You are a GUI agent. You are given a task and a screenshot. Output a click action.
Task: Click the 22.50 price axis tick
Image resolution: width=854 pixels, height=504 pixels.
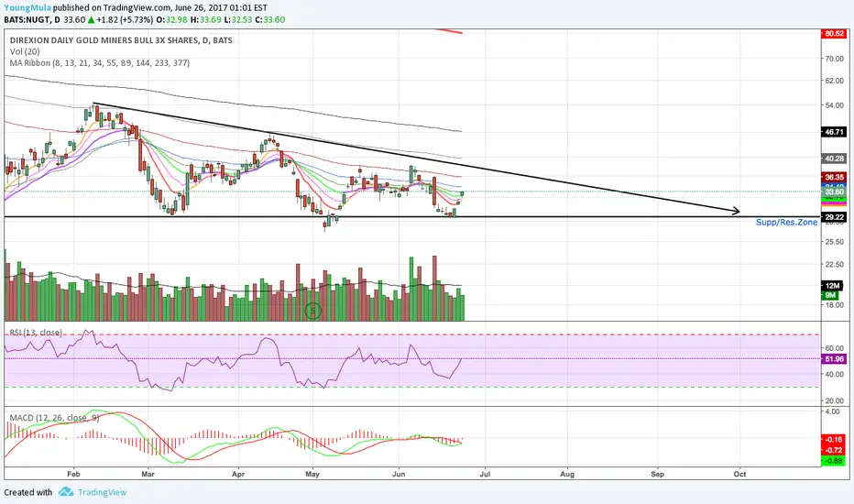835,265
